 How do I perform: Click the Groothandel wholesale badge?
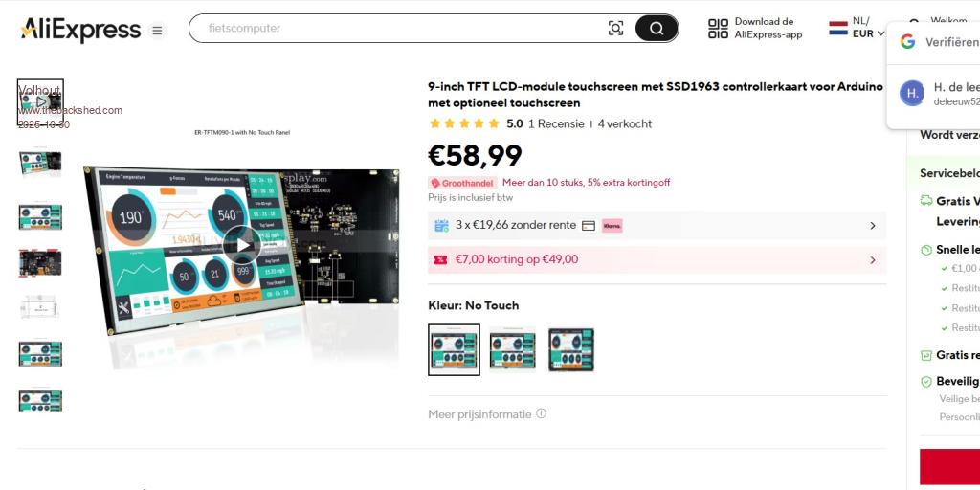click(x=462, y=183)
